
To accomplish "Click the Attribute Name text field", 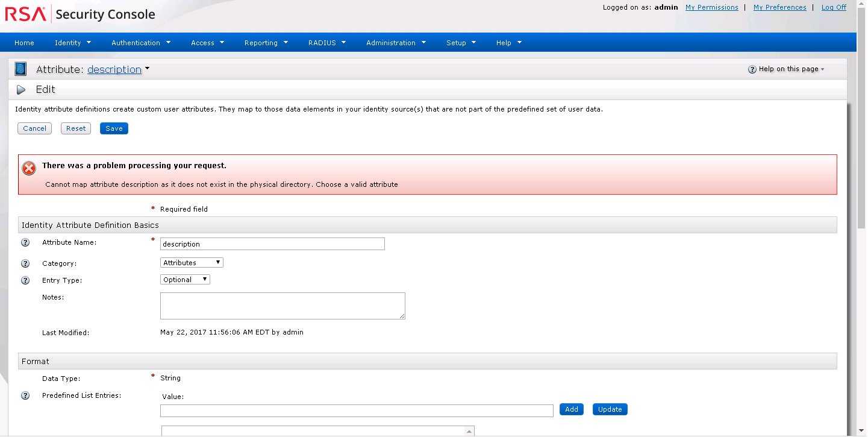I will [272, 244].
